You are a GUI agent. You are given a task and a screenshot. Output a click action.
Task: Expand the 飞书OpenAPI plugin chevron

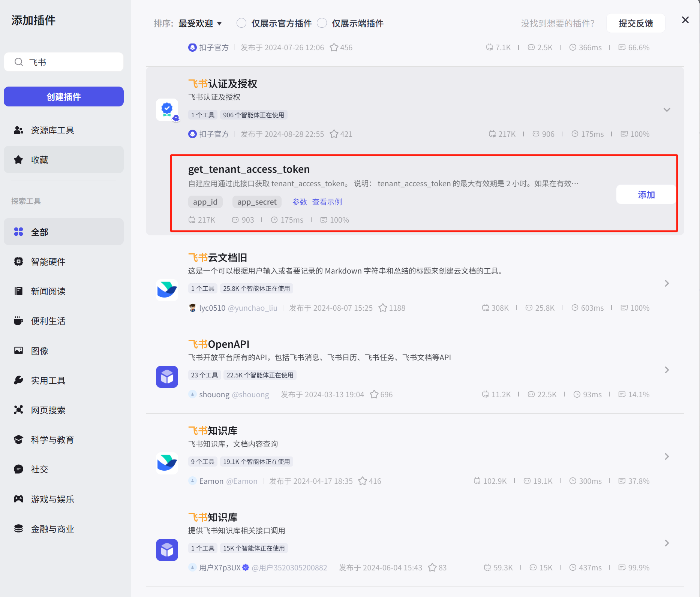[x=667, y=370]
